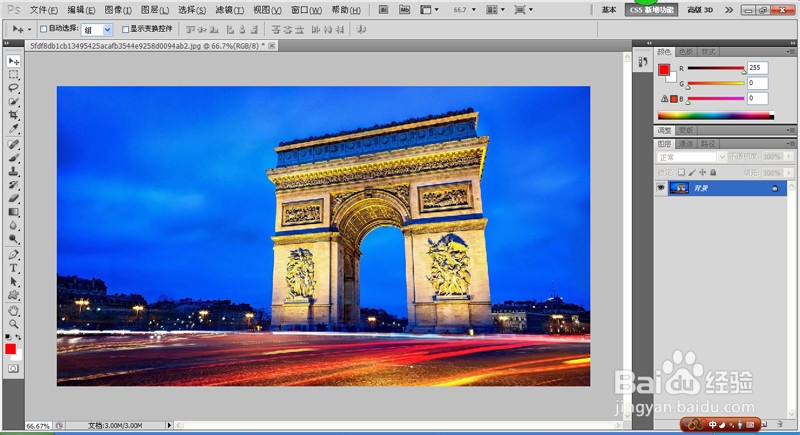Select the Brush tool

(13, 158)
